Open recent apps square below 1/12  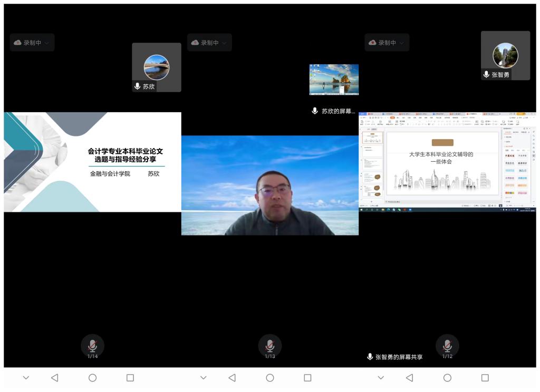pyautogui.click(x=485, y=378)
